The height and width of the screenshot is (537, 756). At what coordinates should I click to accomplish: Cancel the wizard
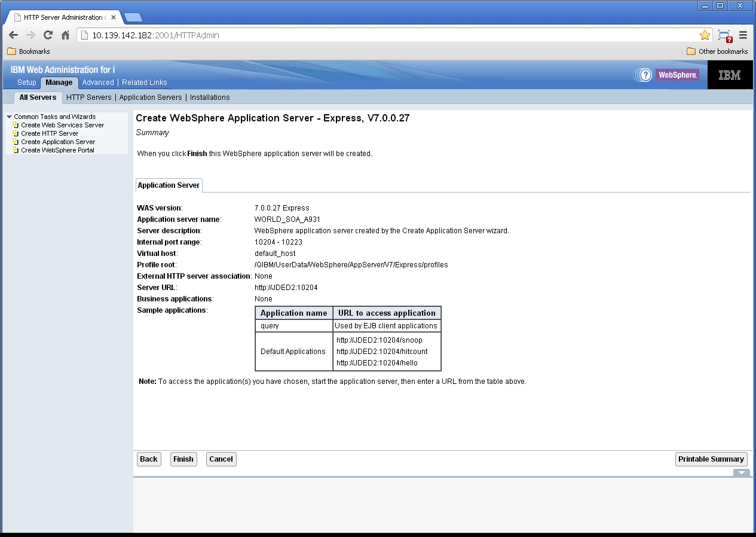[x=221, y=459]
